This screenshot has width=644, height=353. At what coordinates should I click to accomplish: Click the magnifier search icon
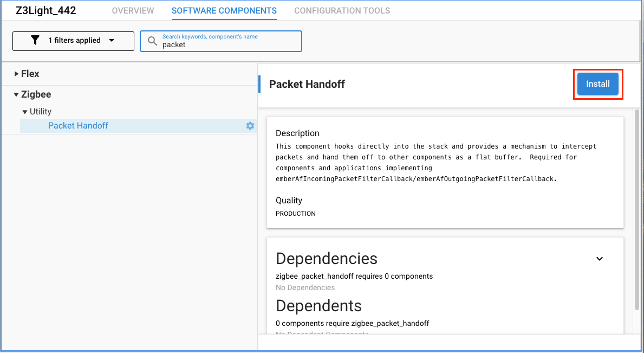pos(152,41)
